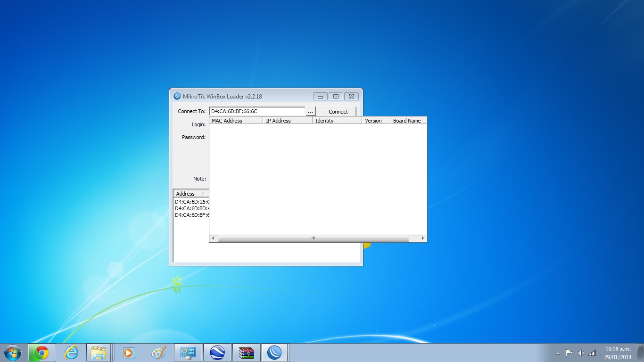Launch Windows Media Player from the taskbar
The width and height of the screenshot is (644, 362).
129,353
